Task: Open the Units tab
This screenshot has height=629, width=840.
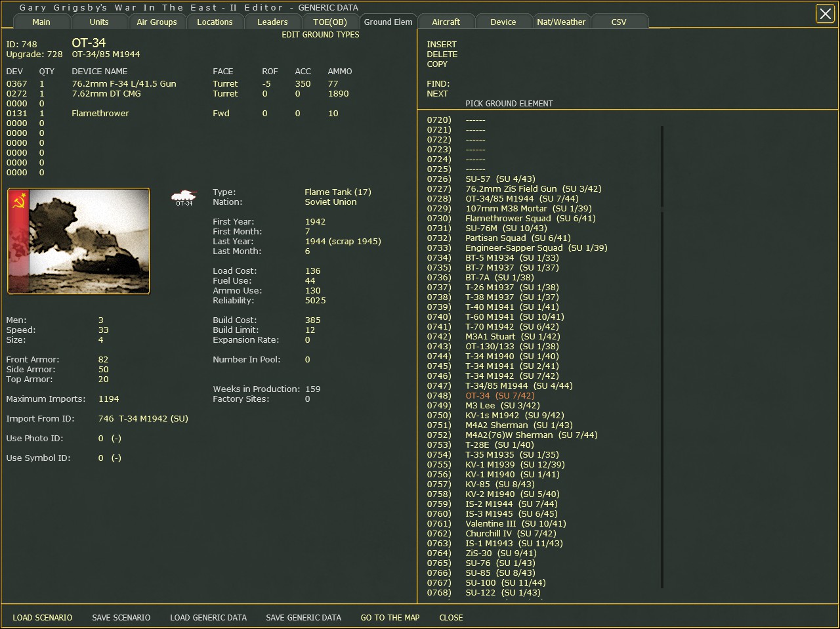Action: click(99, 22)
